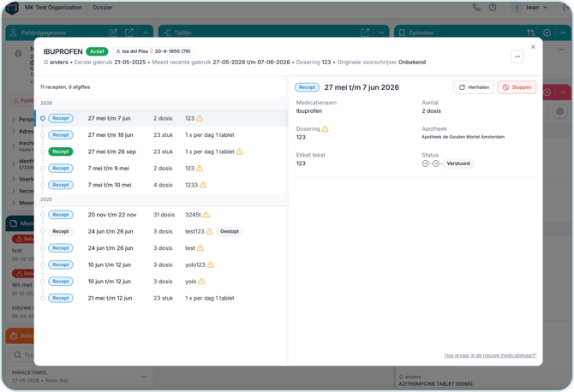The width and height of the screenshot is (574, 392).
Task: Click MK Test Organization title
Action: (53, 8)
